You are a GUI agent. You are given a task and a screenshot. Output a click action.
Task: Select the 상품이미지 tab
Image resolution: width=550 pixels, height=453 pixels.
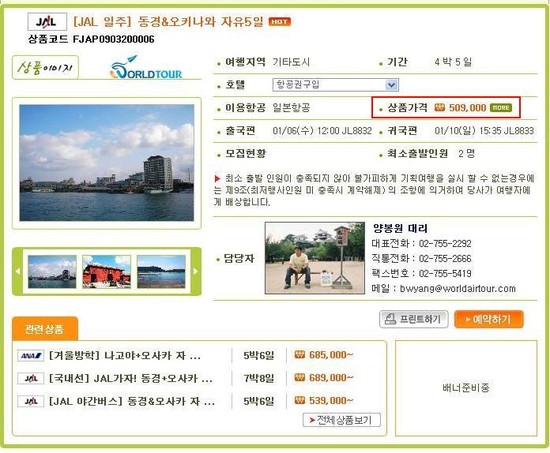pyautogui.click(x=45, y=67)
